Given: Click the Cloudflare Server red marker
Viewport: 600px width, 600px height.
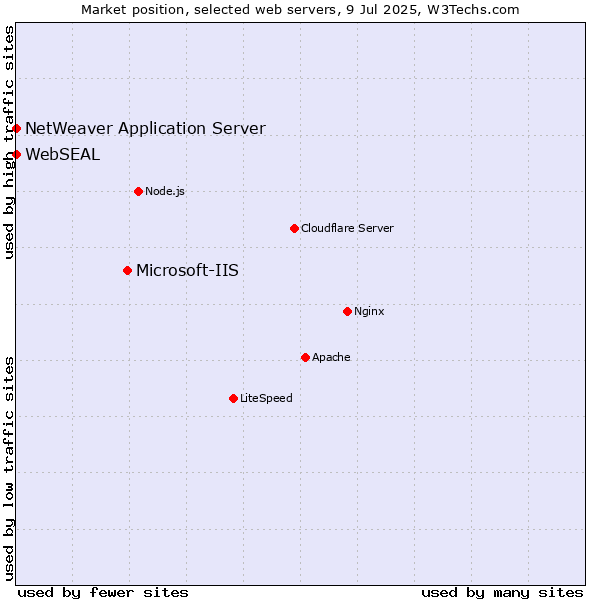Looking at the screenshot, I should [294, 228].
